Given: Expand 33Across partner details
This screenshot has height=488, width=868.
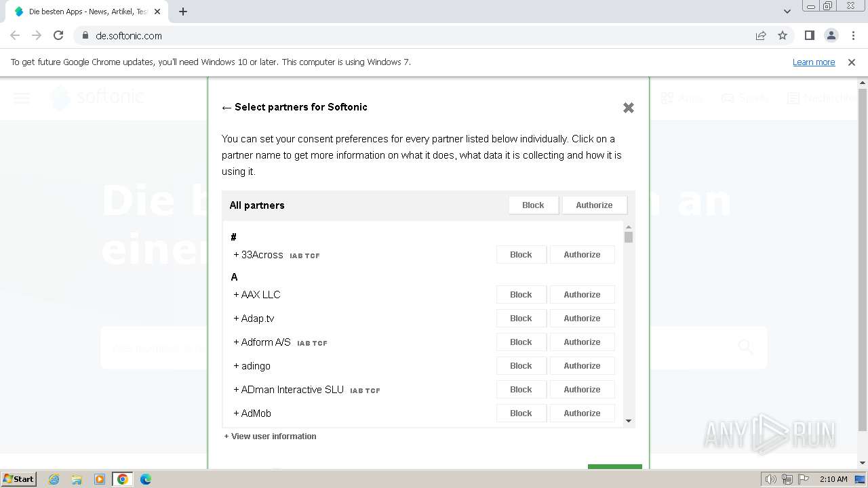Looking at the screenshot, I should (258, 255).
